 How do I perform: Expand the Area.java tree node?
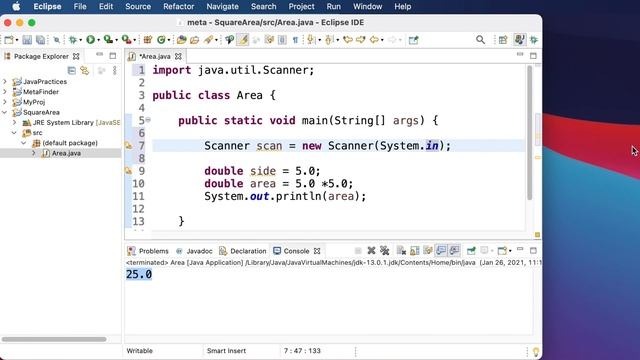(33, 153)
